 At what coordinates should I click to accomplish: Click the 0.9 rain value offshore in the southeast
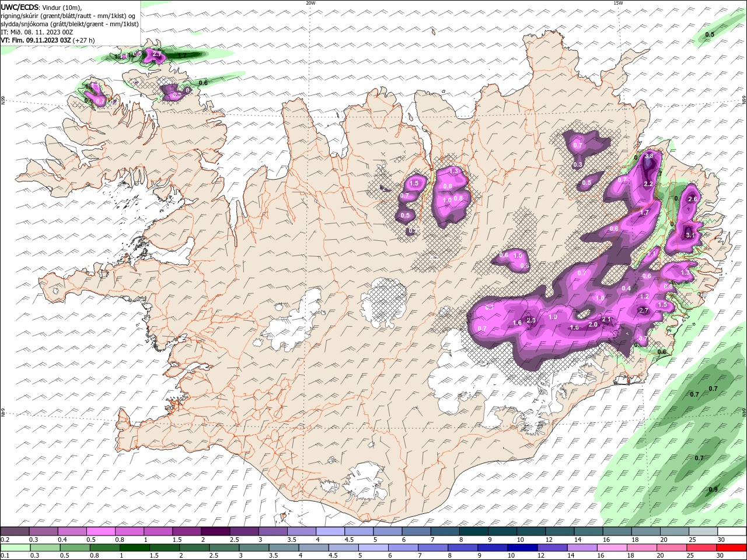coord(713,489)
